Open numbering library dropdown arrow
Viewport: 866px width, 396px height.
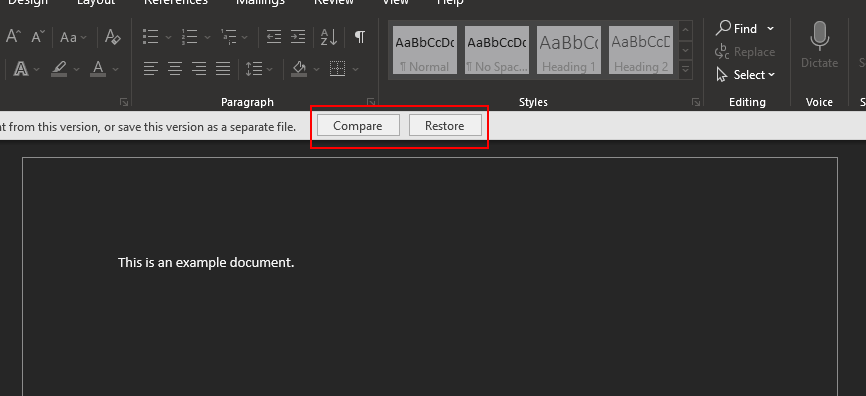click(207, 38)
